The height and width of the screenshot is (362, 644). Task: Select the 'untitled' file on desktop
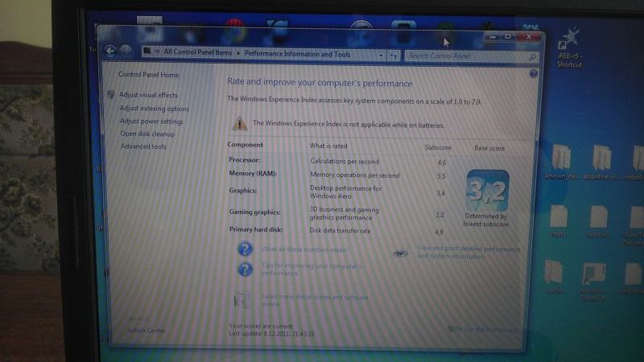[x=633, y=278]
